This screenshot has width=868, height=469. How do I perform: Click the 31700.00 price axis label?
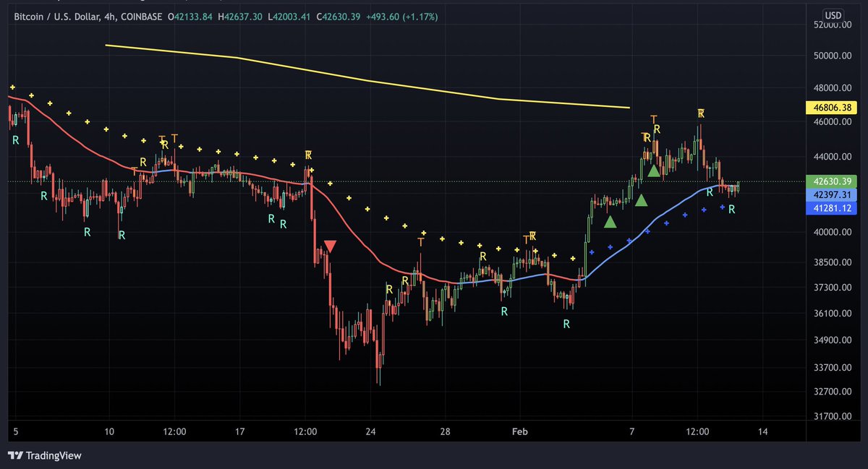tap(831, 416)
